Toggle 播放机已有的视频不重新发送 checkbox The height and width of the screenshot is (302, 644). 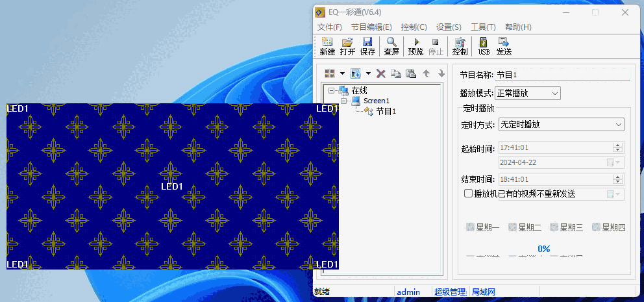[468, 194]
